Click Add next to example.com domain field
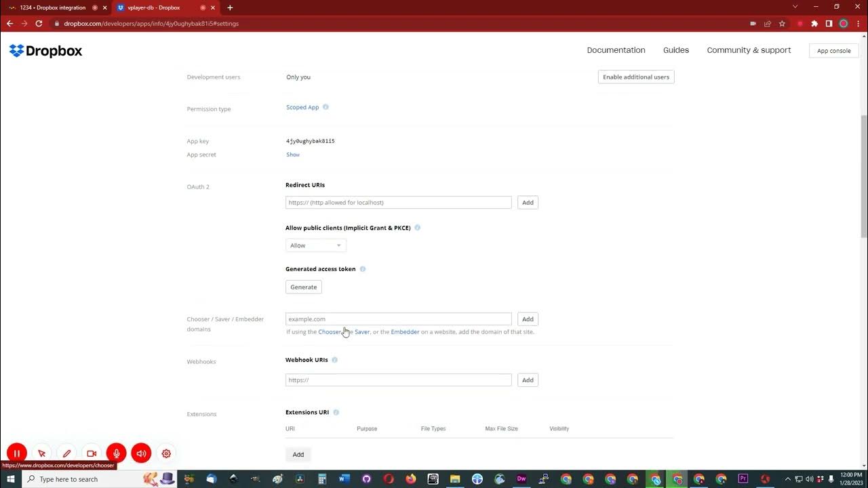This screenshot has height=488, width=868. pyautogui.click(x=528, y=319)
